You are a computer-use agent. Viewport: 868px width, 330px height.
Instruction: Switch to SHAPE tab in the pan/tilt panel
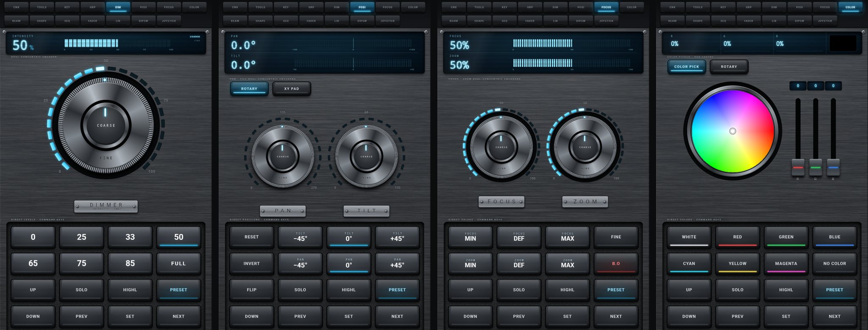pos(260,21)
